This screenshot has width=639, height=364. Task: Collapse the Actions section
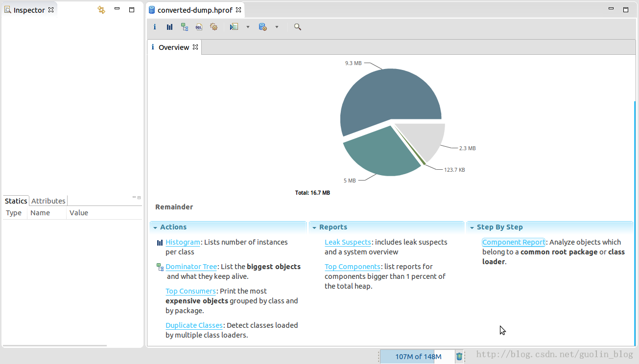coord(155,227)
